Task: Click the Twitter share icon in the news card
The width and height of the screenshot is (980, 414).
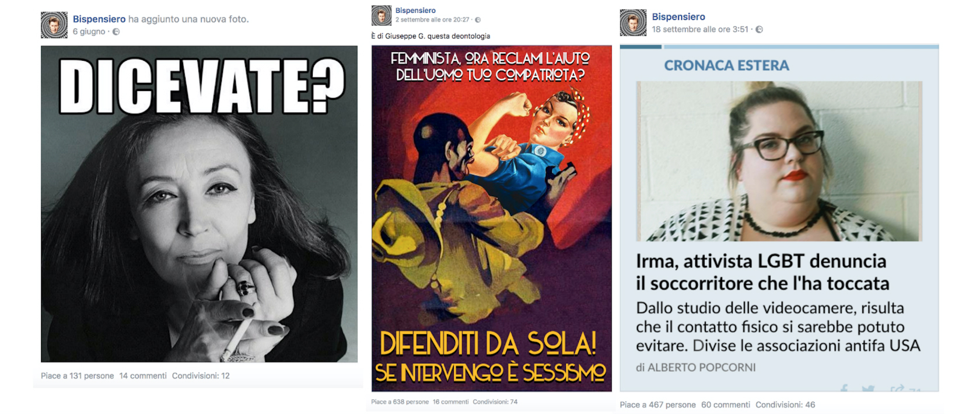Action: pyautogui.click(x=868, y=388)
